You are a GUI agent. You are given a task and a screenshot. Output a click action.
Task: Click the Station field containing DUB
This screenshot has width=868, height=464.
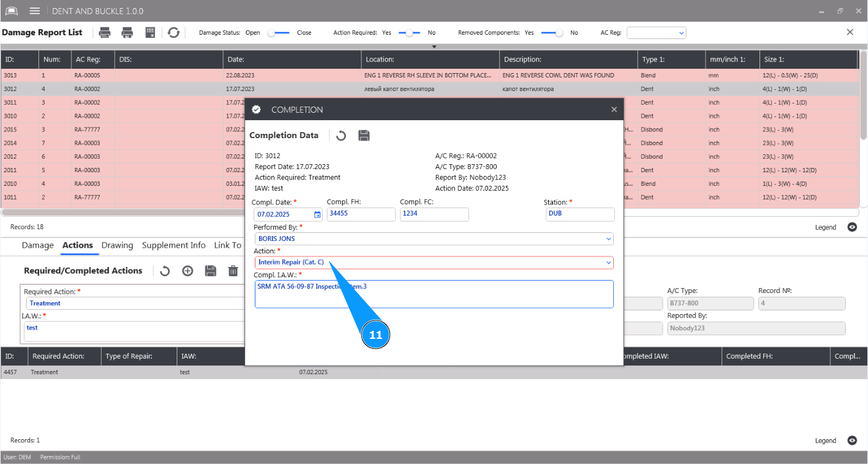(x=580, y=214)
